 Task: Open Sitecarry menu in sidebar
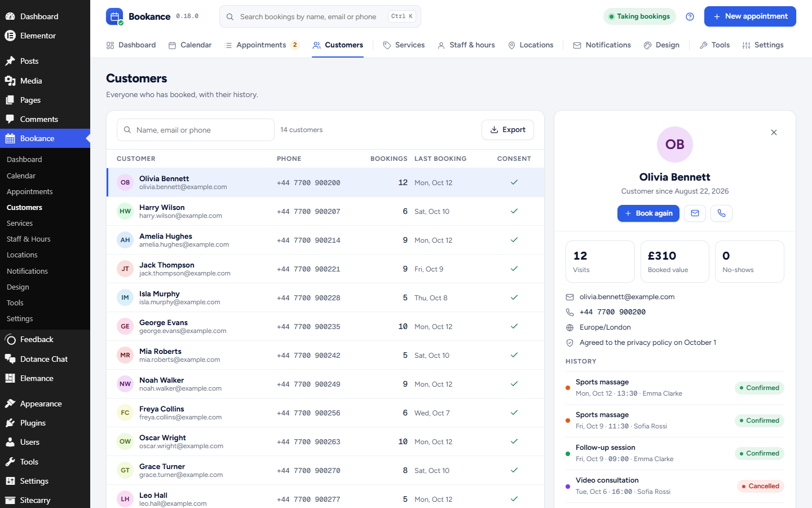[45, 500]
